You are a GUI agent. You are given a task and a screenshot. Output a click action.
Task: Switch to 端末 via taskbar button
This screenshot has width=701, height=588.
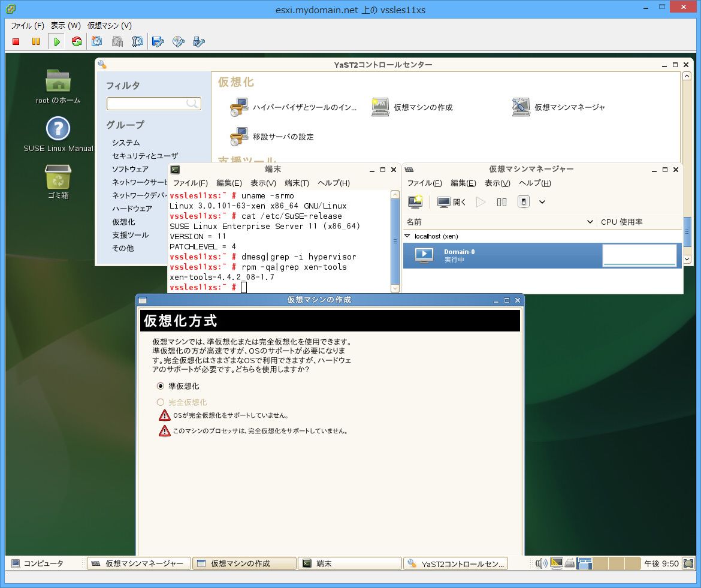pos(350,563)
